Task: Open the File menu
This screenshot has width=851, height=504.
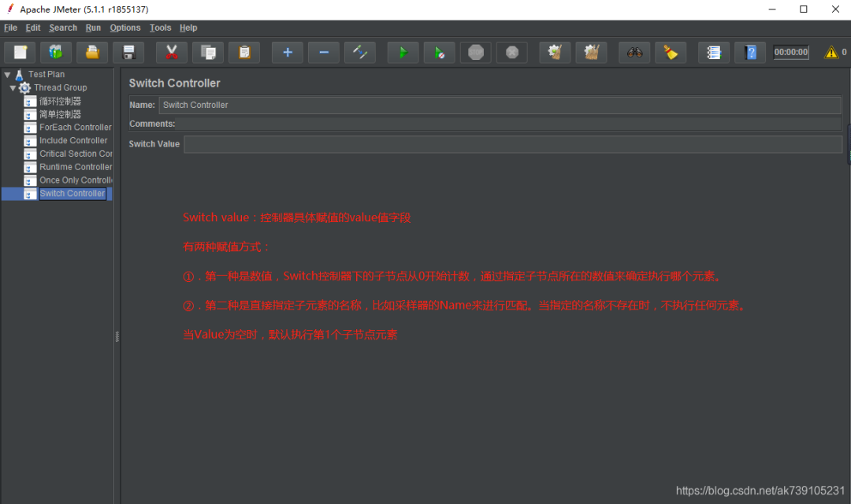Action: (x=10, y=28)
